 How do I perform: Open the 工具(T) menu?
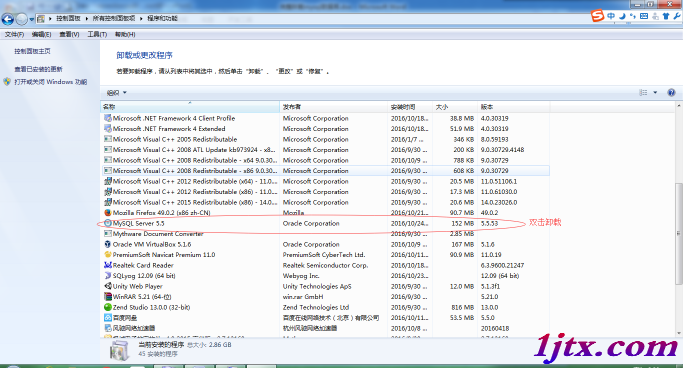point(97,34)
